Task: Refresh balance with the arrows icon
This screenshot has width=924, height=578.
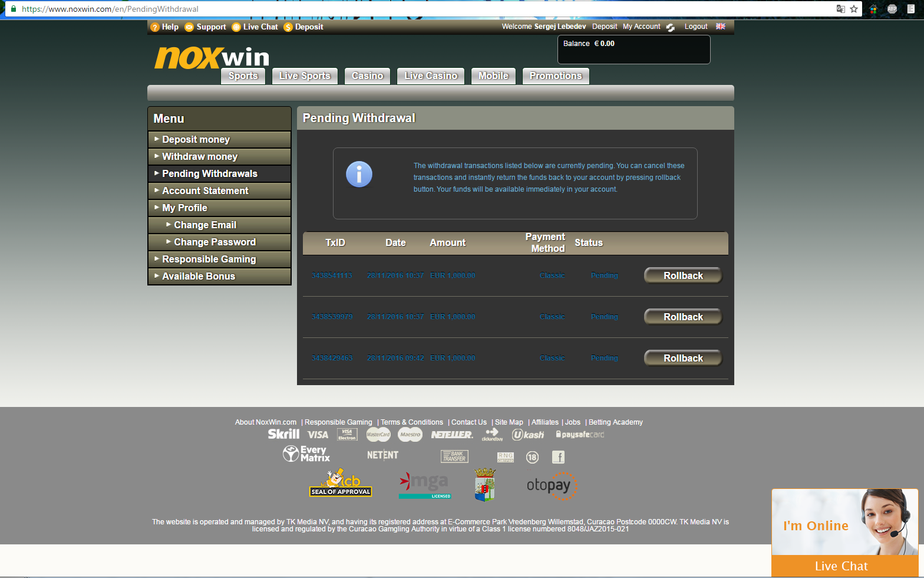Action: click(671, 27)
